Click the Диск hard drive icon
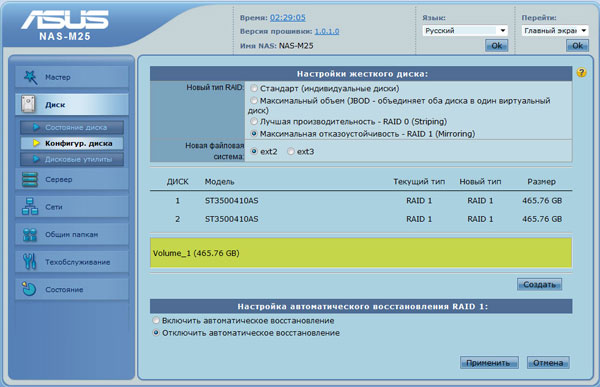The image size is (600, 387). (28, 105)
